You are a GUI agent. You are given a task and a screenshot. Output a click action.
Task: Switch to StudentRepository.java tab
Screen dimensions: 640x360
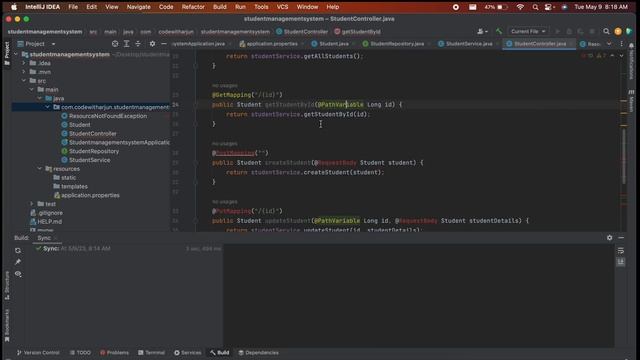pos(396,44)
